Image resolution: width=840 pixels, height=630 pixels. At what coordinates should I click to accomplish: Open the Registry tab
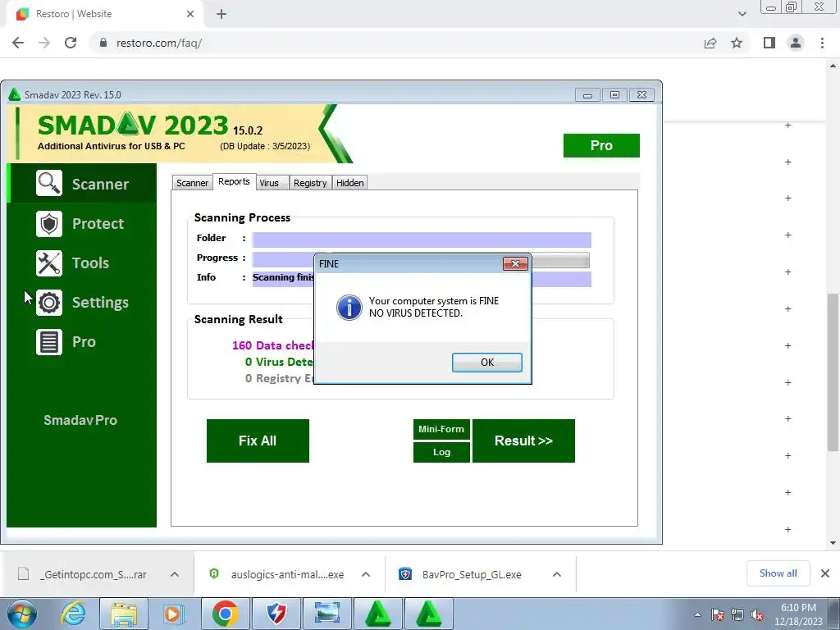pos(310,183)
